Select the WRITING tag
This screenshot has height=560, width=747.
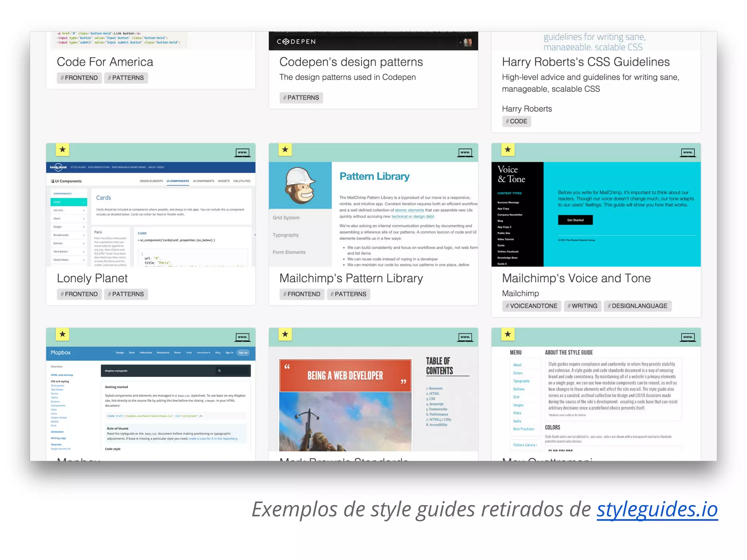point(582,306)
